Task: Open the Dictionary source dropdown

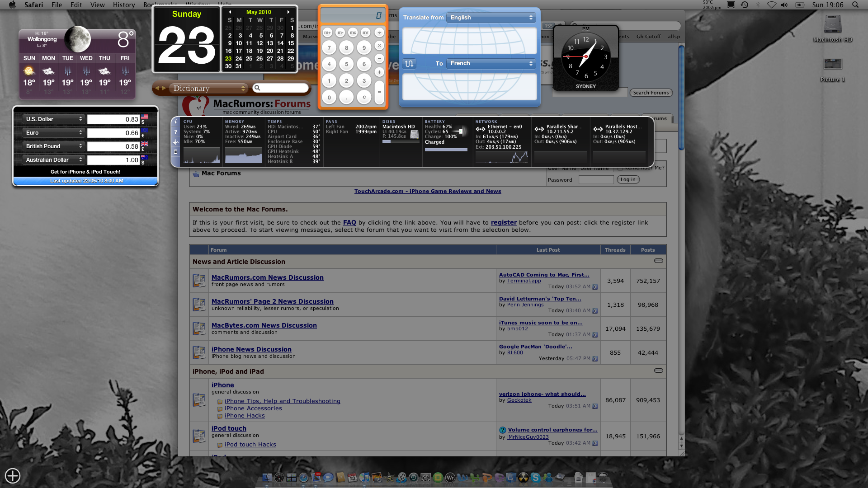Action: 208,88
